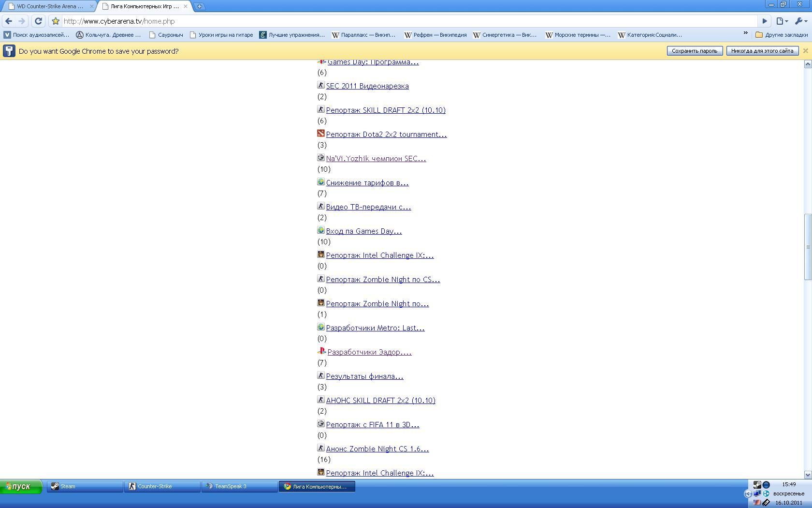
Task: Click the address bar URL field
Action: click(x=409, y=21)
